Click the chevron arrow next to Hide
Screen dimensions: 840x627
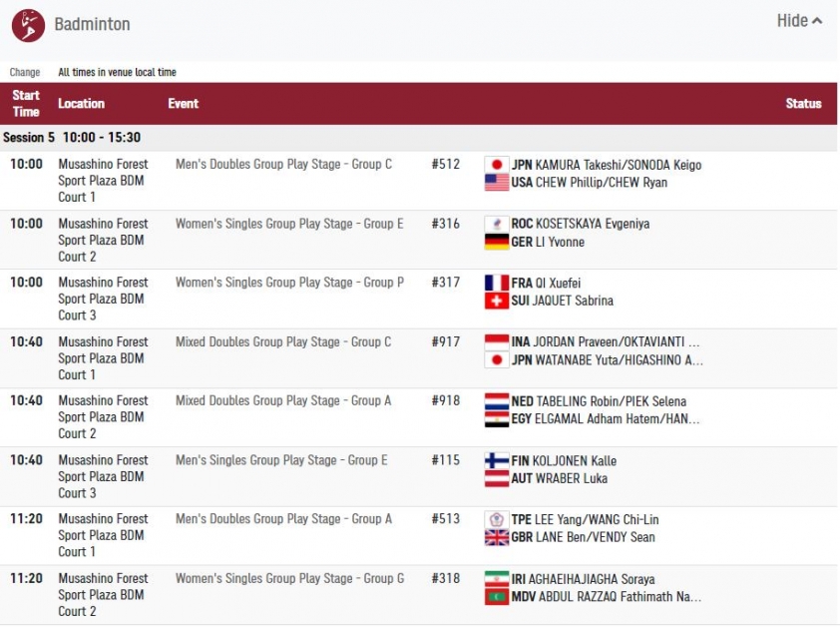coord(817,21)
